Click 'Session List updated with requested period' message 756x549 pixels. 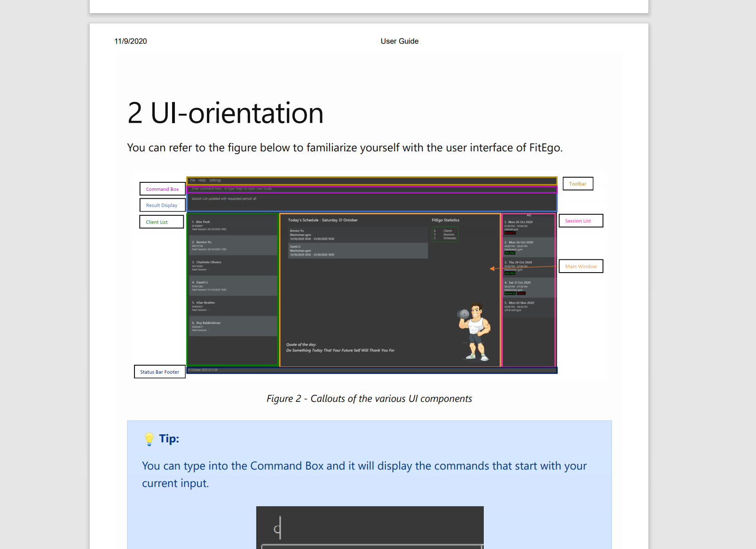click(x=224, y=199)
